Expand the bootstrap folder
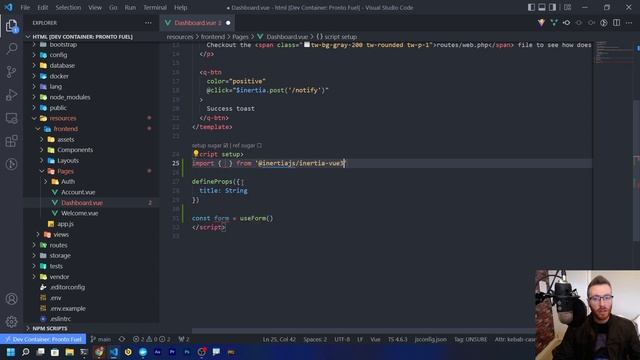Screen dimensions: 640x360 pyautogui.click(x=63, y=44)
